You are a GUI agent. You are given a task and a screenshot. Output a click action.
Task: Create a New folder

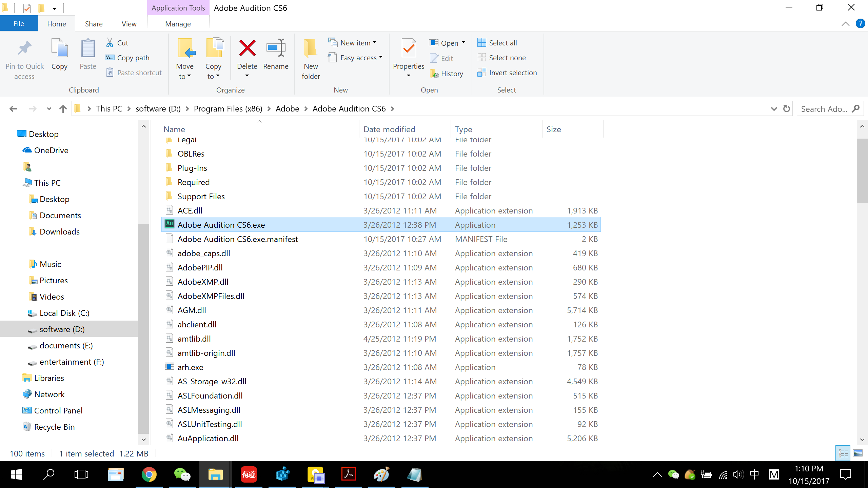[311, 58]
